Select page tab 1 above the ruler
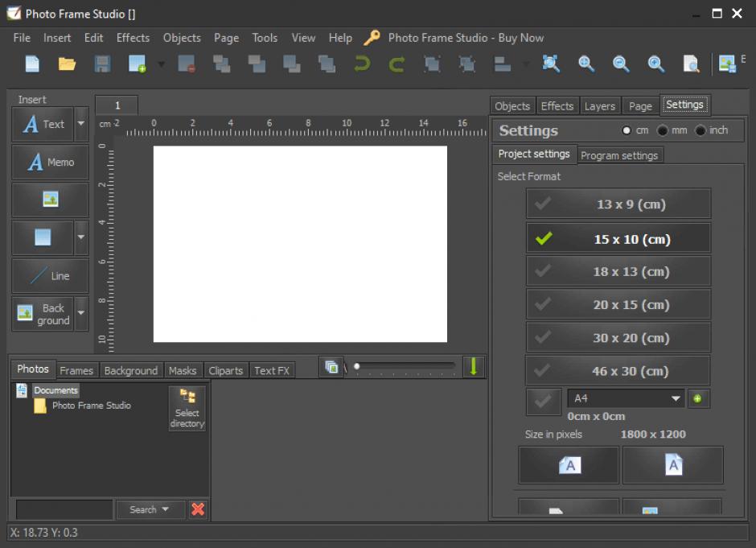 pyautogui.click(x=117, y=105)
